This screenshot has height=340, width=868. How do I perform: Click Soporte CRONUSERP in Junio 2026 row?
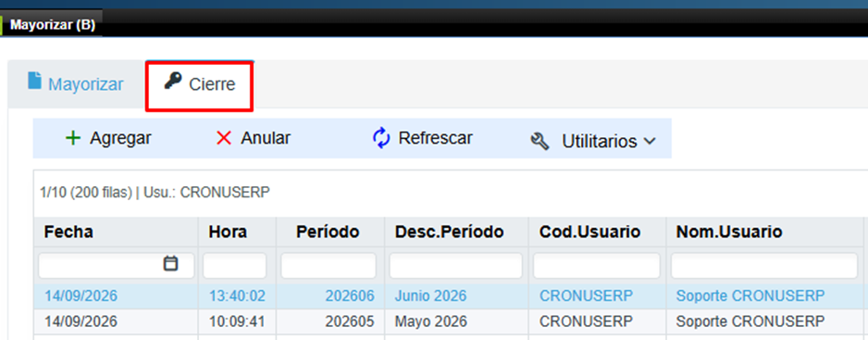click(750, 296)
